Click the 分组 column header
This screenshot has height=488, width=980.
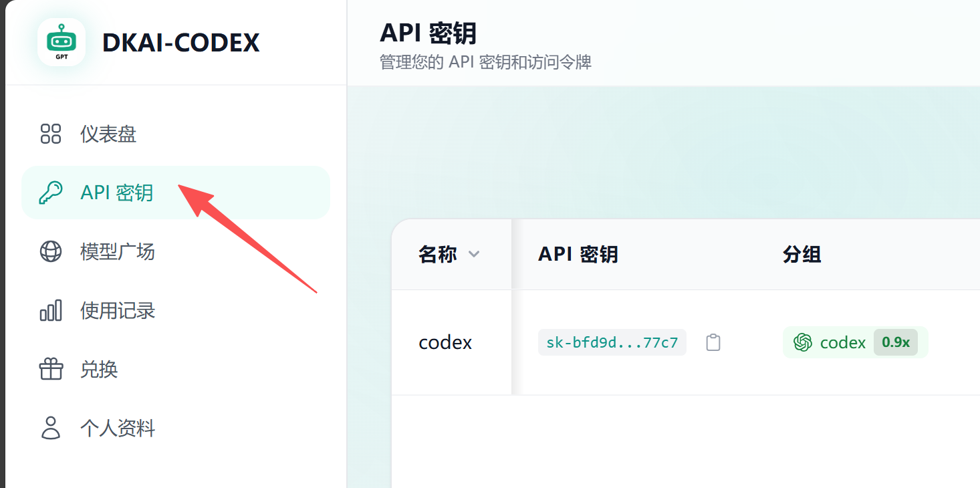[802, 254]
